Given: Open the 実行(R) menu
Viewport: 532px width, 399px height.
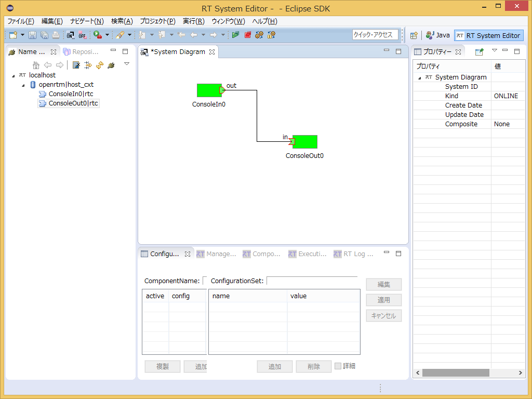Looking at the screenshot, I should [193, 21].
